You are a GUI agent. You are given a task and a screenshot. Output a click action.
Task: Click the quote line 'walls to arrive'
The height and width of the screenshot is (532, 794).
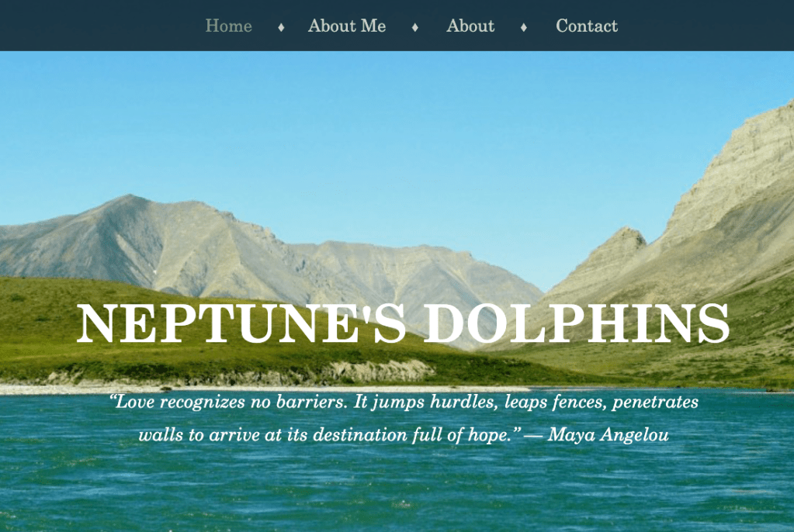[330, 435]
